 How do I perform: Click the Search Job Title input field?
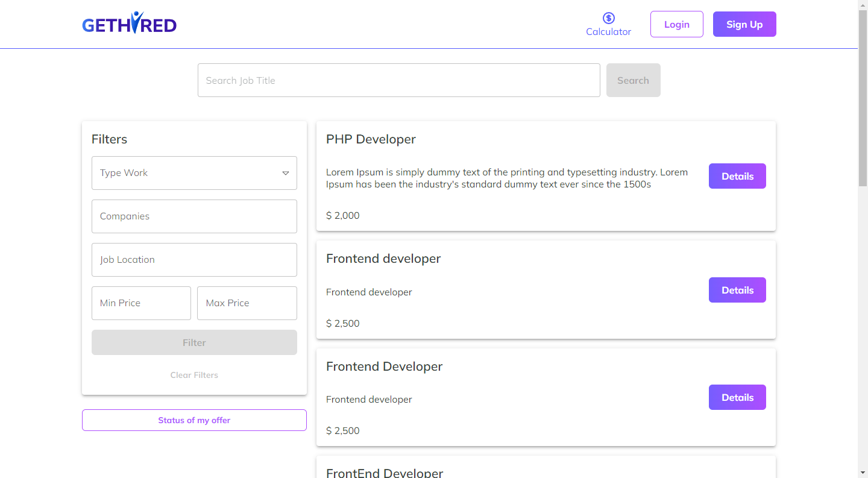(x=399, y=80)
